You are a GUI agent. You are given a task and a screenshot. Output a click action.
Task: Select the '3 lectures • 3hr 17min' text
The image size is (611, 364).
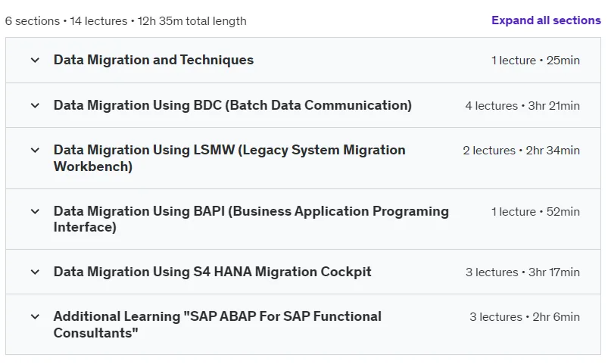522,272
